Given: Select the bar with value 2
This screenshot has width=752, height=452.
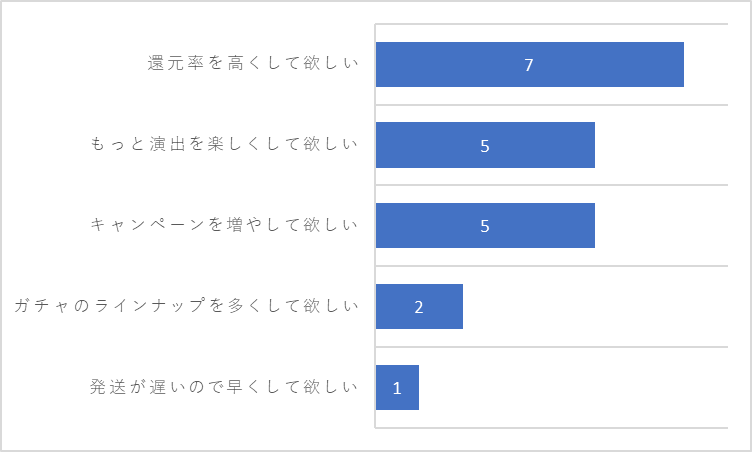Looking at the screenshot, I should tap(419, 307).
